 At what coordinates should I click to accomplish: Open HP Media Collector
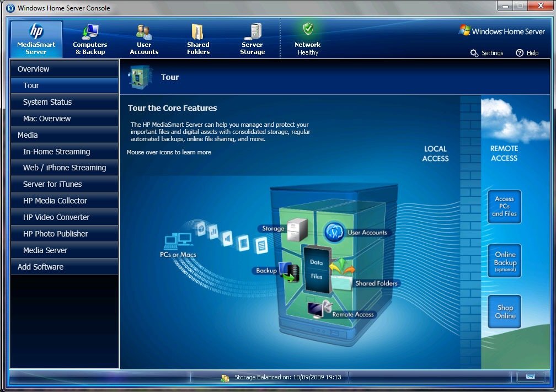64,201
